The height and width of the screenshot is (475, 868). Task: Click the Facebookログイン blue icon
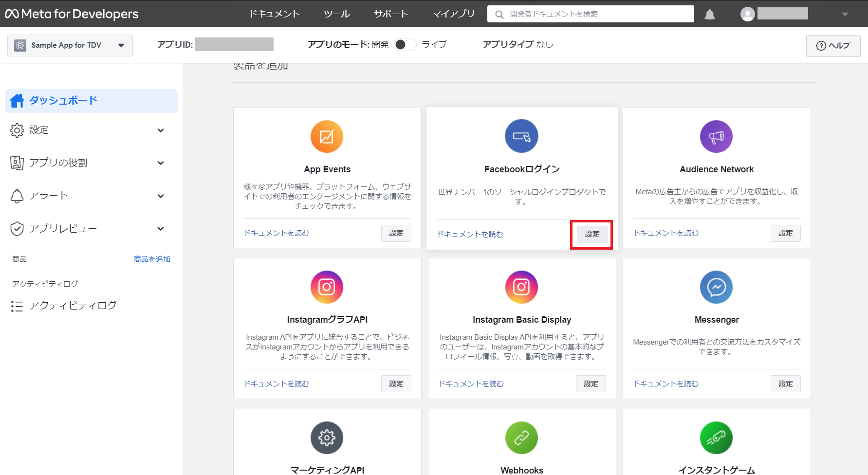point(521,136)
